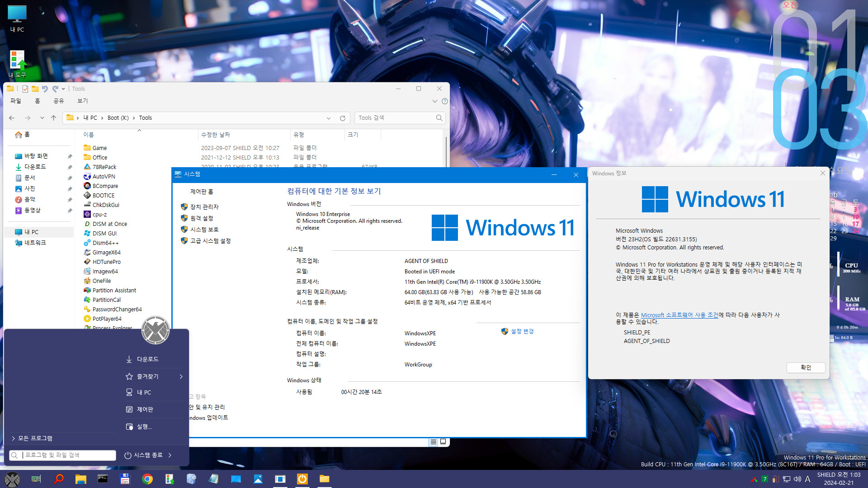Select 네트워크 in navigation pane
The width and height of the screenshot is (868, 488).
[35, 243]
